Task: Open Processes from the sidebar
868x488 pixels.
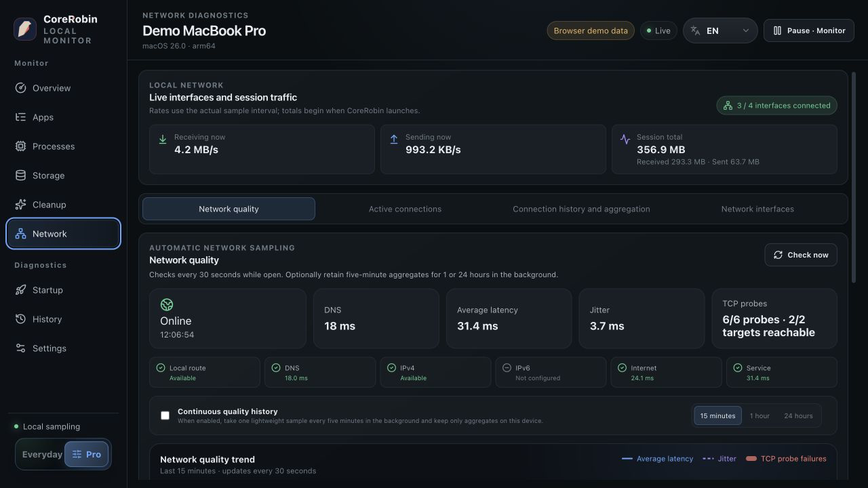Action: pos(63,146)
